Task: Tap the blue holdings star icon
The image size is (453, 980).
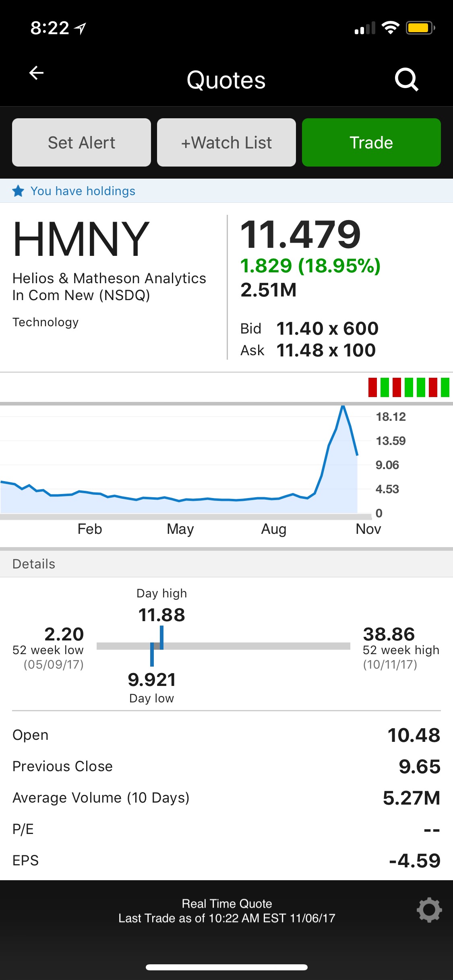Action: pyautogui.click(x=18, y=191)
